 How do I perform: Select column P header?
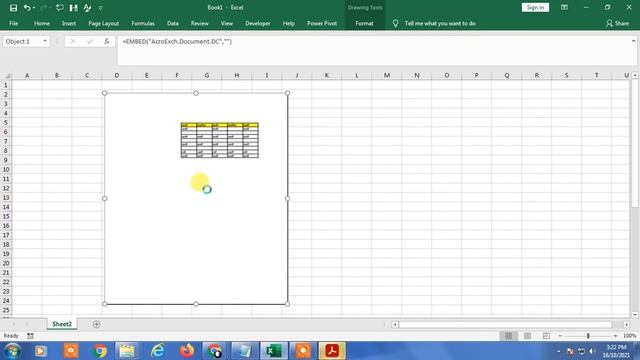tap(476, 76)
